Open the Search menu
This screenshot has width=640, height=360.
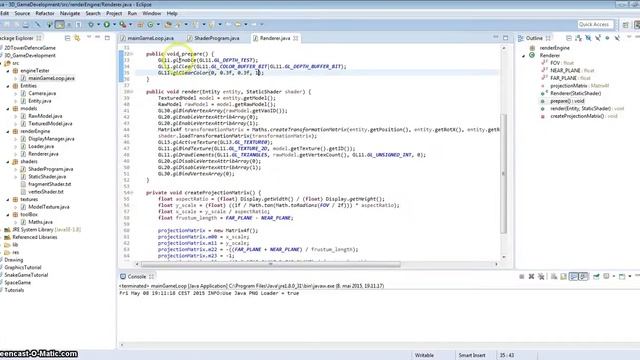pyautogui.click(x=93, y=13)
